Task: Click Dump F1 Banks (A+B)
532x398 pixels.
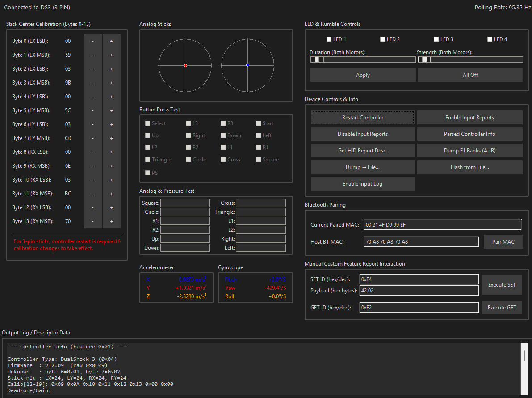Action: click(469, 150)
